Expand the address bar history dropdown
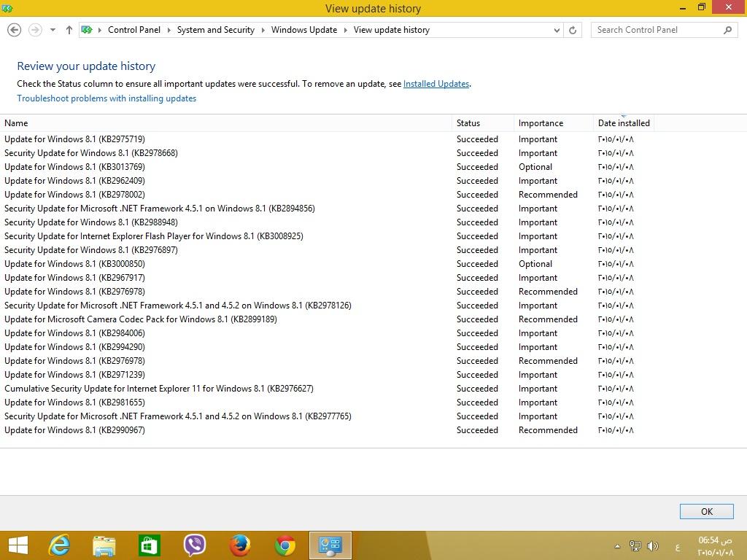This screenshot has width=747, height=560. (x=557, y=30)
